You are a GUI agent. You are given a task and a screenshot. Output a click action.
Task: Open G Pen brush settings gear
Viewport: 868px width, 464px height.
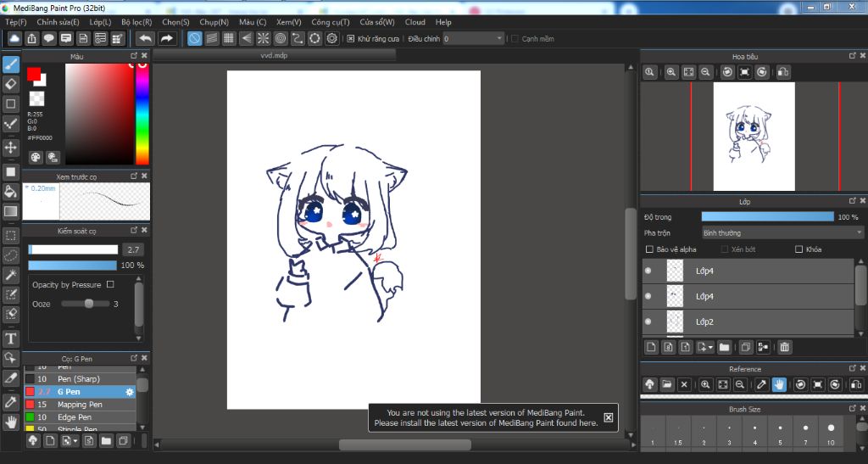pos(130,391)
